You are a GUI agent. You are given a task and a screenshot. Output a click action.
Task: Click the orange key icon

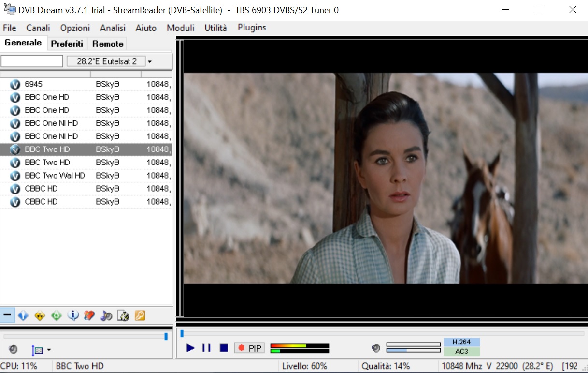coord(140,316)
